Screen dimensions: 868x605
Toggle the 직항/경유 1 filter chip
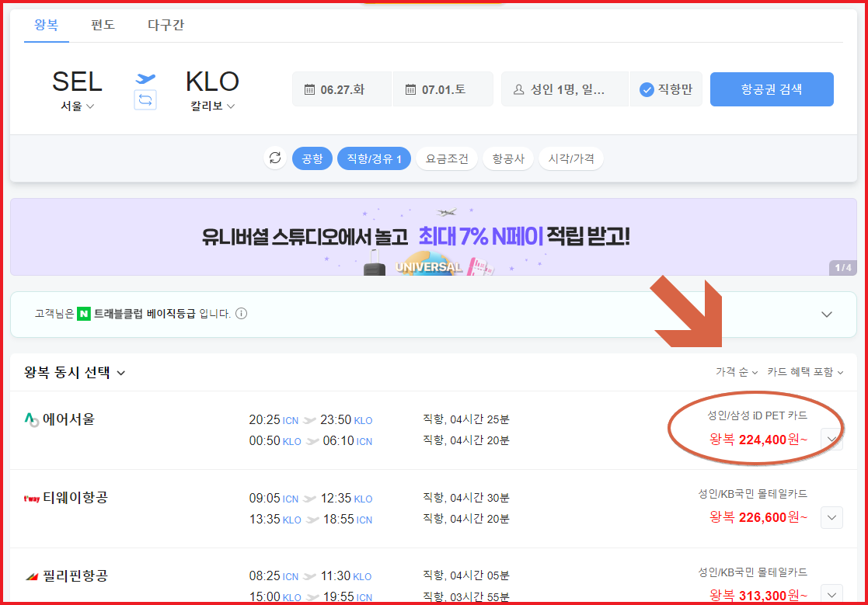(375, 158)
